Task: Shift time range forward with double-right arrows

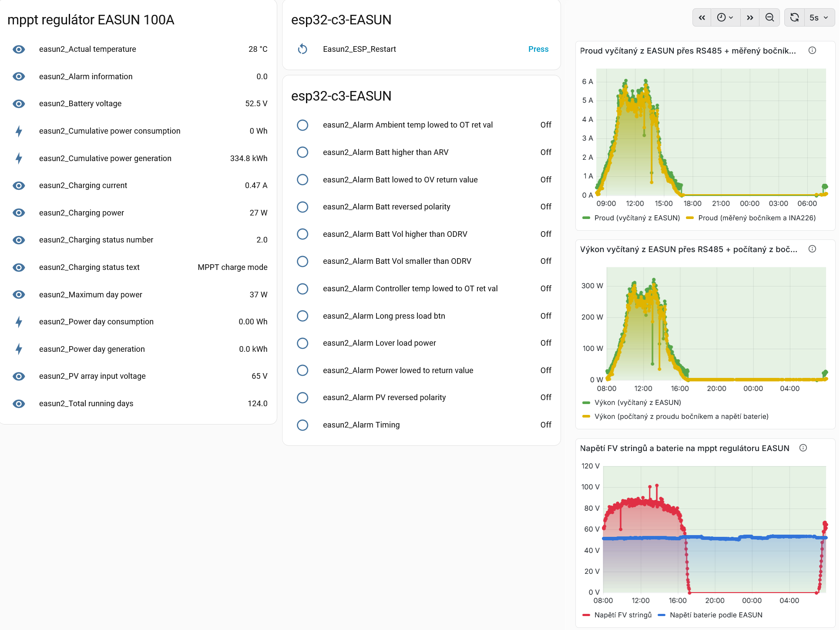Action: (749, 17)
